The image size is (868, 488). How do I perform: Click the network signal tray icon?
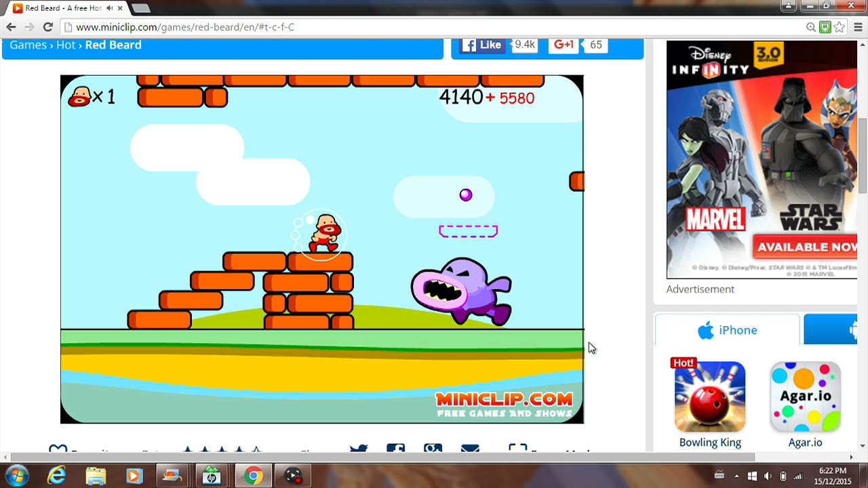click(798, 476)
